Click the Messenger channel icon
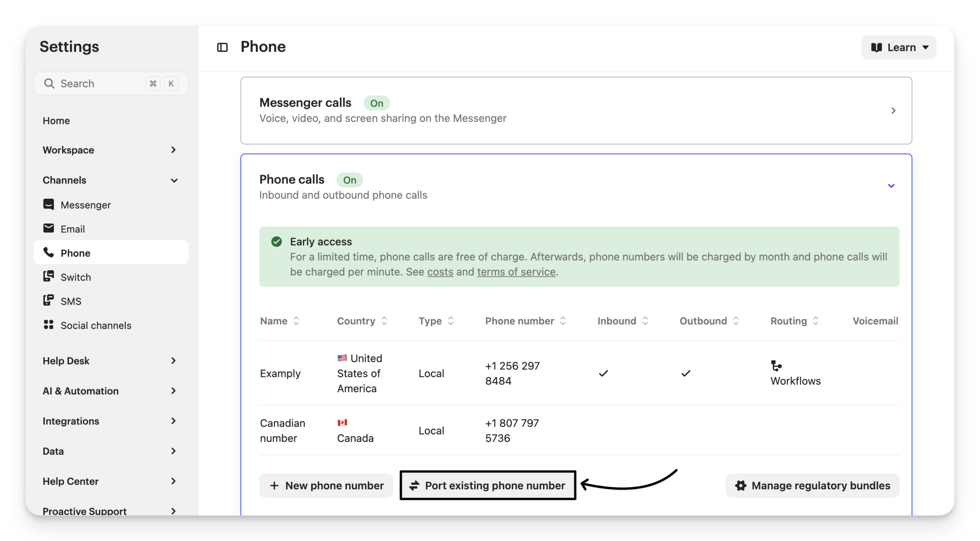Screen dimensions: 980x541 tap(48, 204)
